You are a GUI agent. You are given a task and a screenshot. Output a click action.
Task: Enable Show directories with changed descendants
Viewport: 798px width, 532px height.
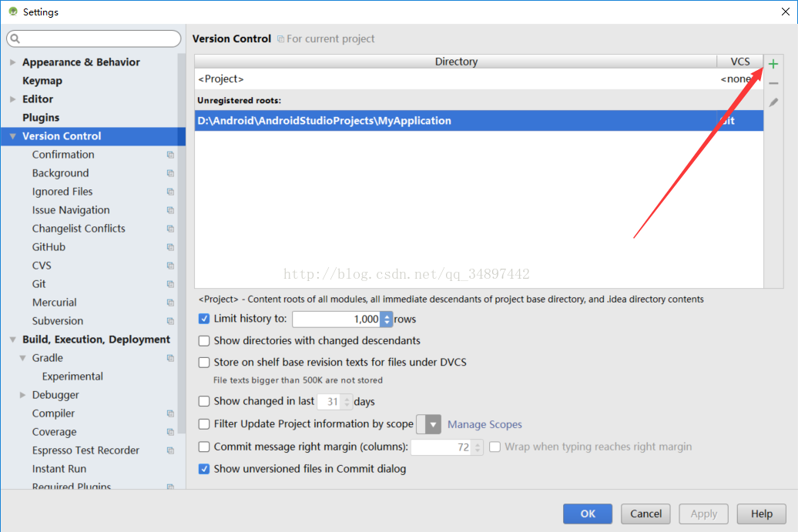pyautogui.click(x=203, y=340)
